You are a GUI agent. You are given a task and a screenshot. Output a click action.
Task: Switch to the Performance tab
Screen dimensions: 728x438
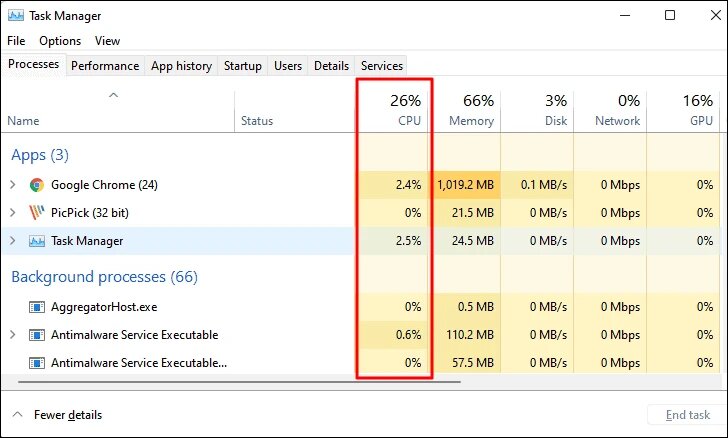(x=105, y=66)
